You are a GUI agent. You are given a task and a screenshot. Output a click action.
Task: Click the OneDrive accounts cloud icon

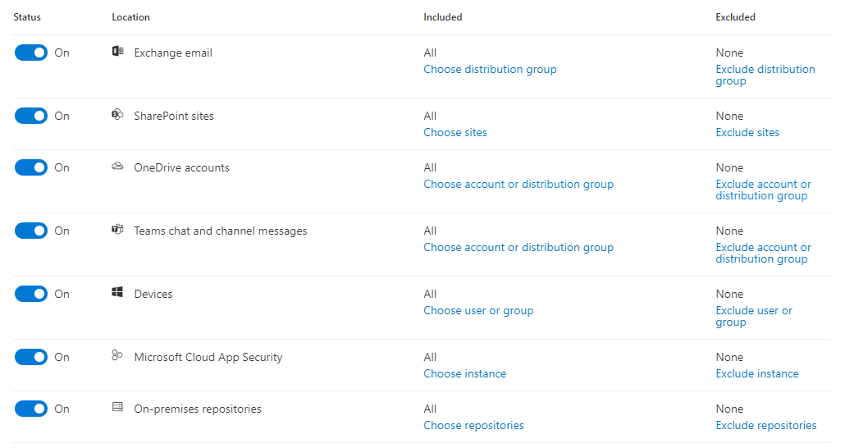[x=117, y=167]
